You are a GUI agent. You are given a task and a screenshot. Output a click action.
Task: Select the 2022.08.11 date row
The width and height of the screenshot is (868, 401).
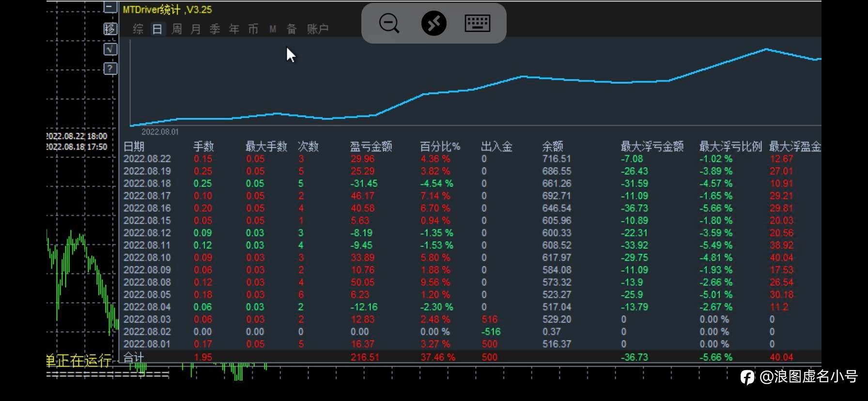[147, 246]
